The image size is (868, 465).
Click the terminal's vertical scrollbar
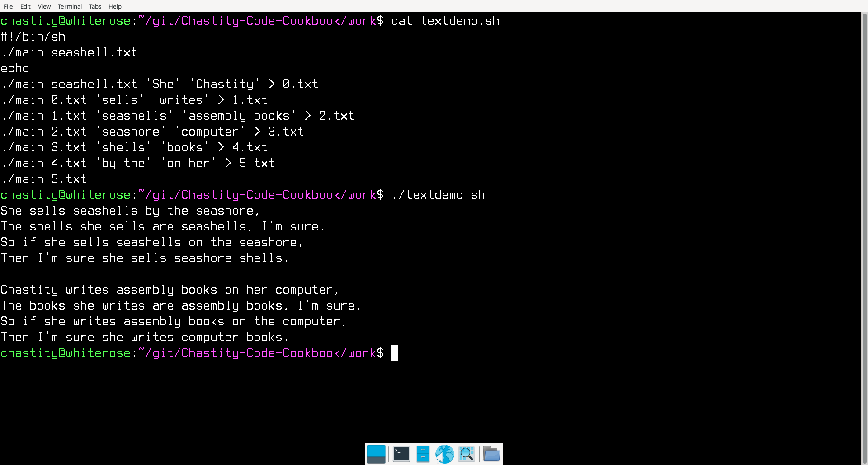pyautogui.click(x=864, y=239)
